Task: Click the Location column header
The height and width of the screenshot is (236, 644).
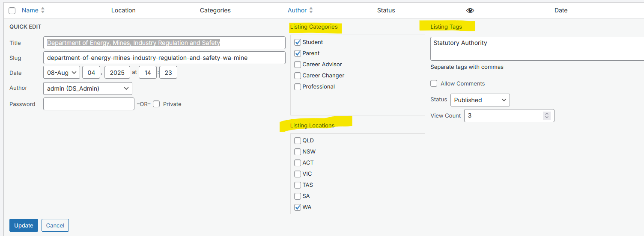Action: point(123,10)
